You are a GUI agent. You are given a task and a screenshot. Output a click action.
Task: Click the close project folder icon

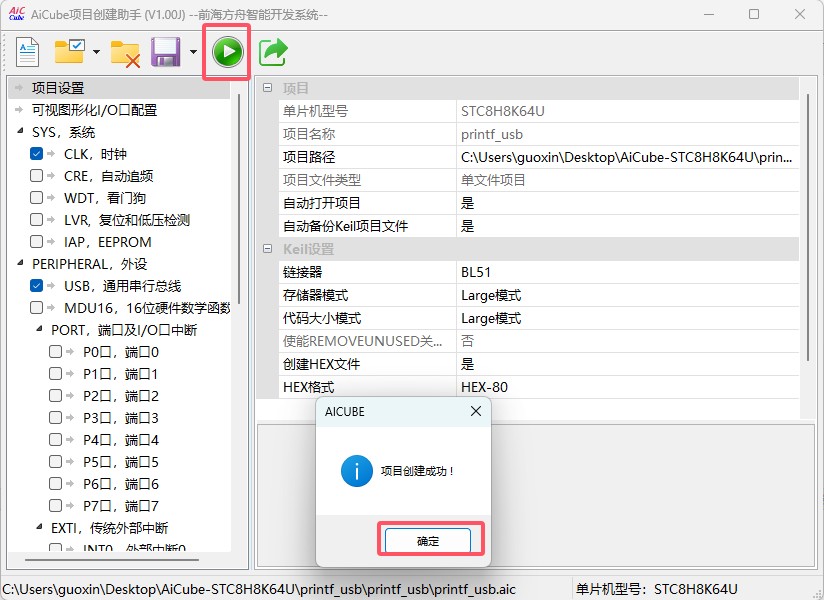(125, 54)
